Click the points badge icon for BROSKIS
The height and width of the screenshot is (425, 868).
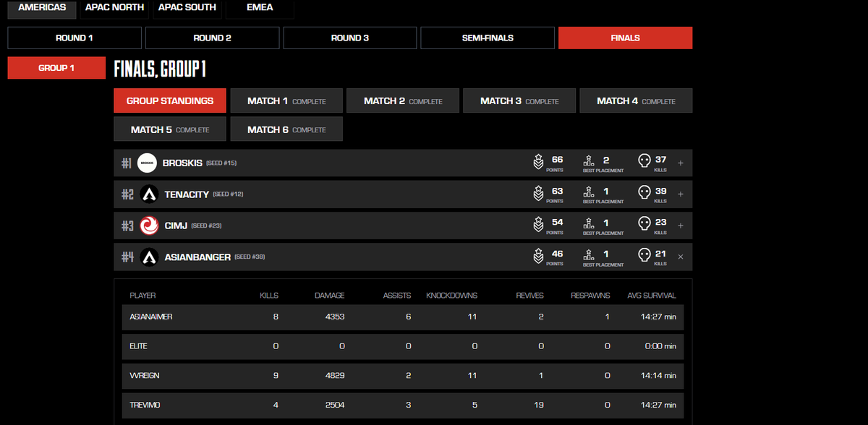pos(538,163)
